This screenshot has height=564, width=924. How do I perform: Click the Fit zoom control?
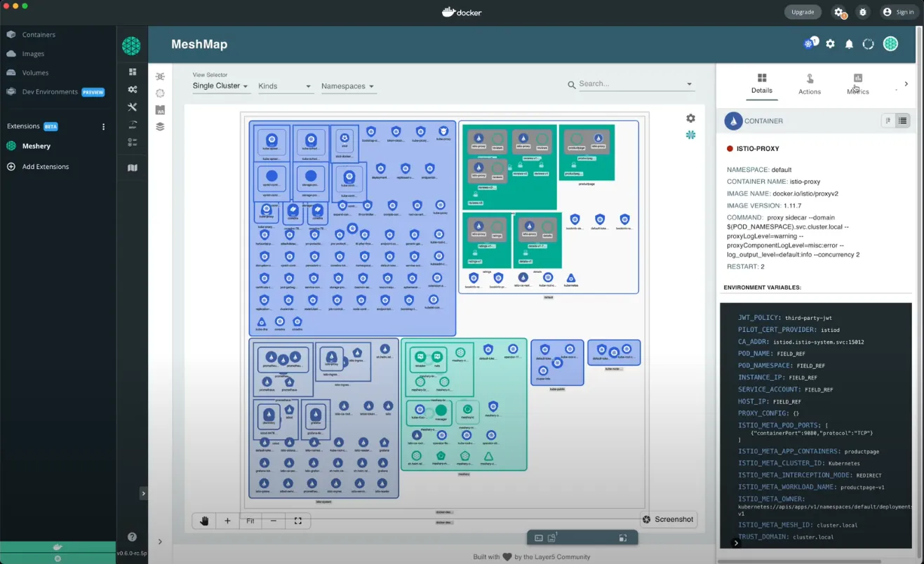(250, 521)
